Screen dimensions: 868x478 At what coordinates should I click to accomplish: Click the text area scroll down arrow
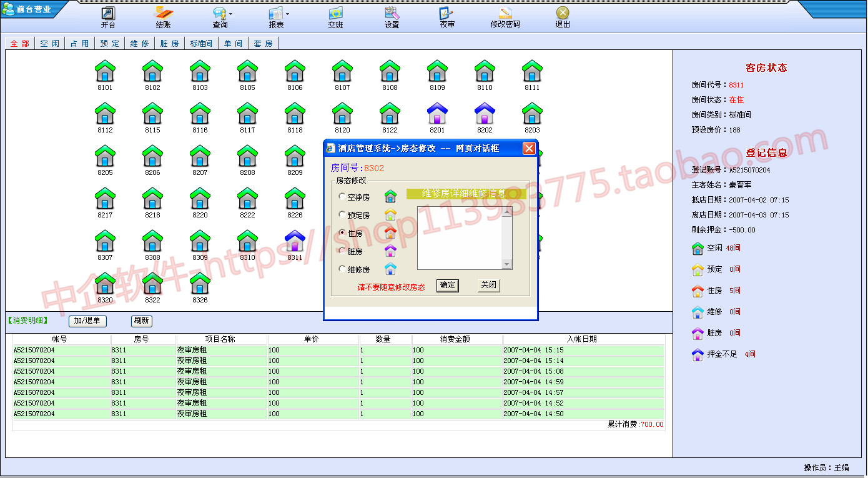click(x=507, y=264)
